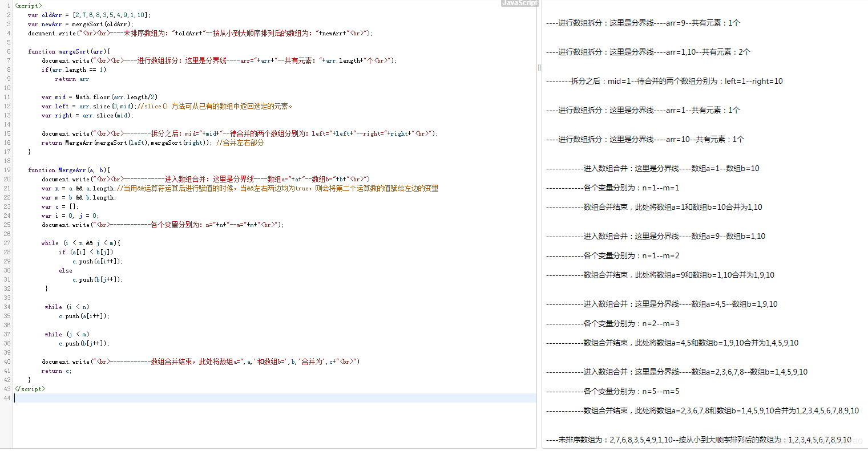
Task: Click output line '数组a=1--数组b=10'
Action: coord(653,168)
